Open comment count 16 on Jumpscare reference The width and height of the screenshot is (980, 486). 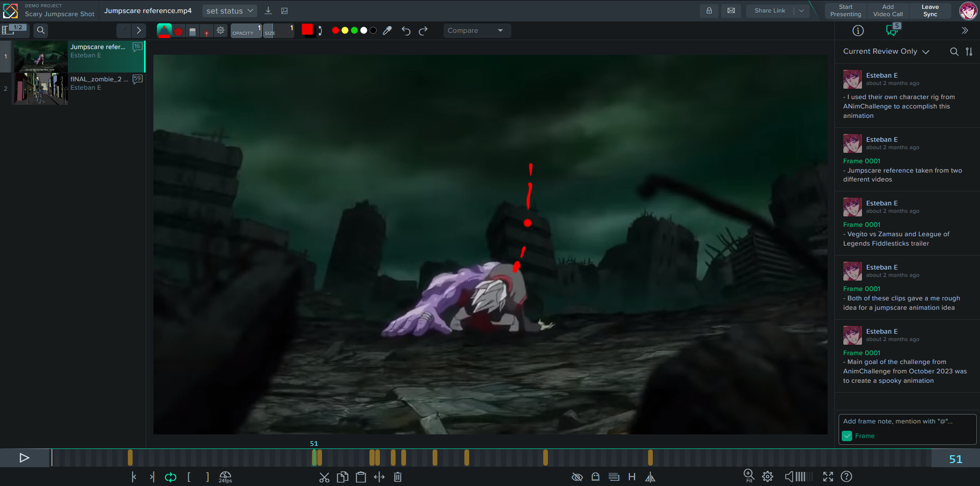137,47
